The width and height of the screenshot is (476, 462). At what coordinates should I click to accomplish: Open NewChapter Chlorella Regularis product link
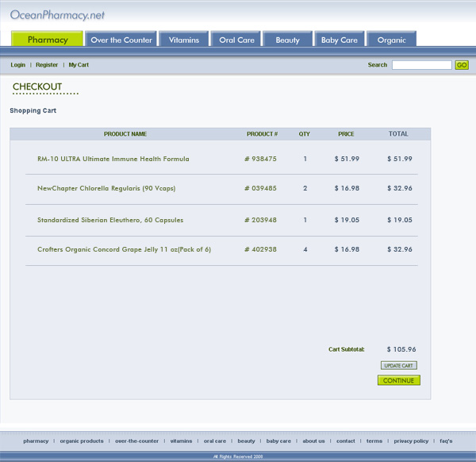point(106,188)
